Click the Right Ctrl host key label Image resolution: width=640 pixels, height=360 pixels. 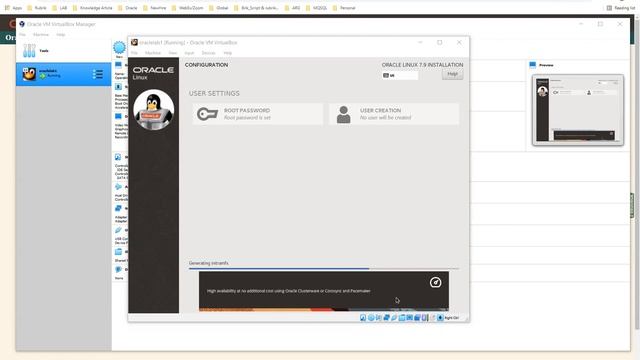click(451, 318)
